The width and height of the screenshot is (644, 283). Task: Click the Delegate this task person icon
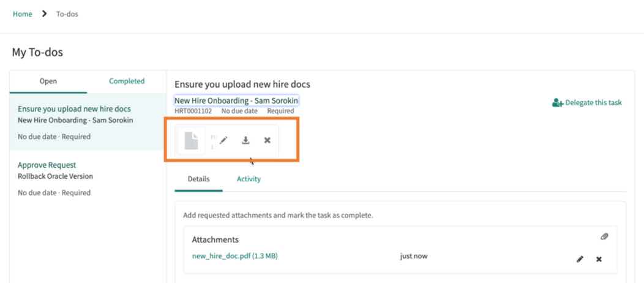pos(557,103)
